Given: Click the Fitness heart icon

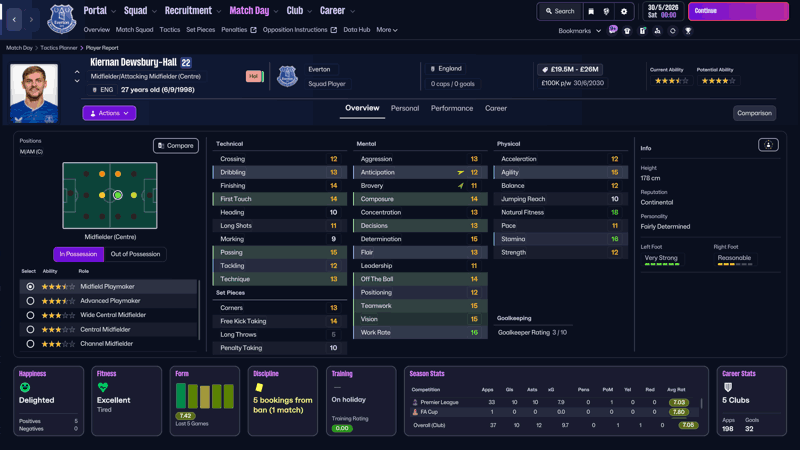Looking at the screenshot, I should pyautogui.click(x=103, y=388).
